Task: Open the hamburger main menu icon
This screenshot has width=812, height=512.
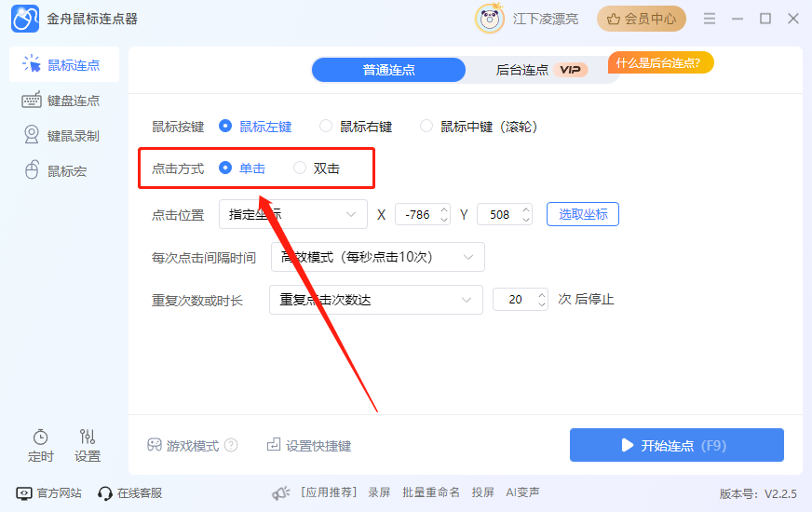Action: click(710, 19)
